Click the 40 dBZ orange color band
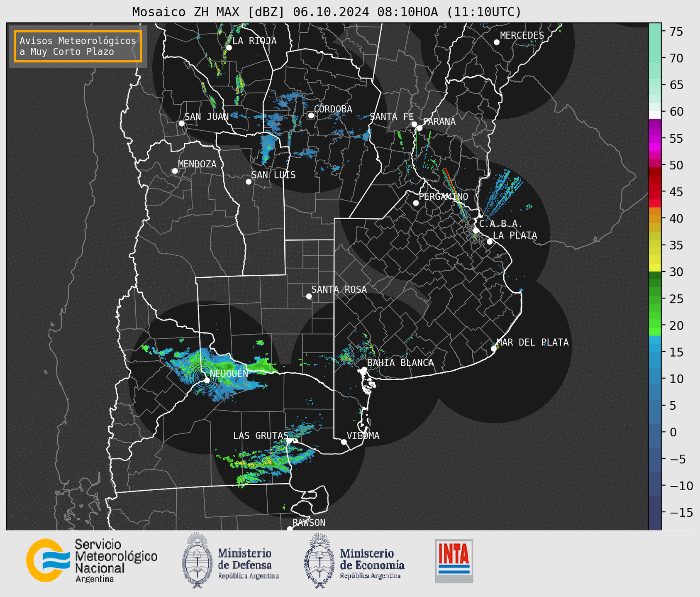Screen dimensions: 700x597 (655, 218)
